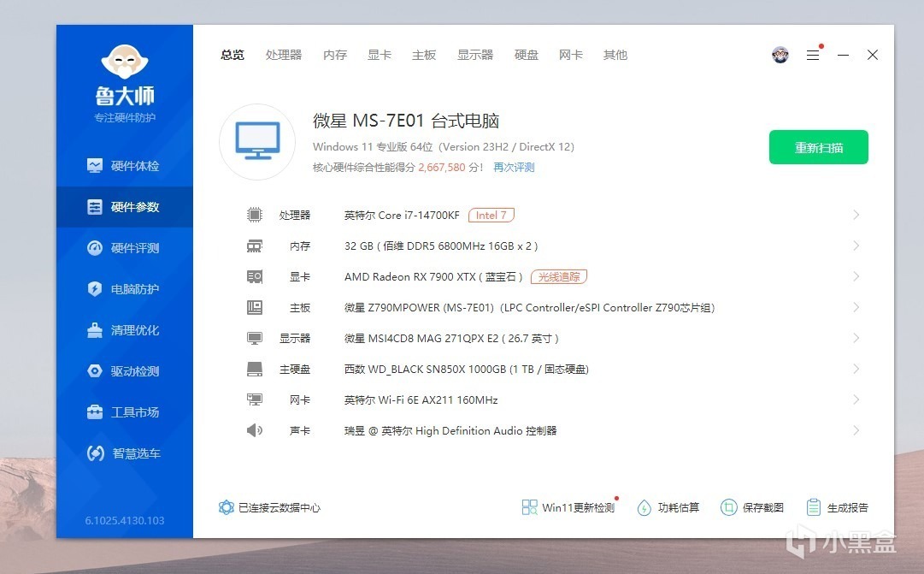Click the 鲁大师 logo mascot
924x574 pixels.
(x=124, y=62)
